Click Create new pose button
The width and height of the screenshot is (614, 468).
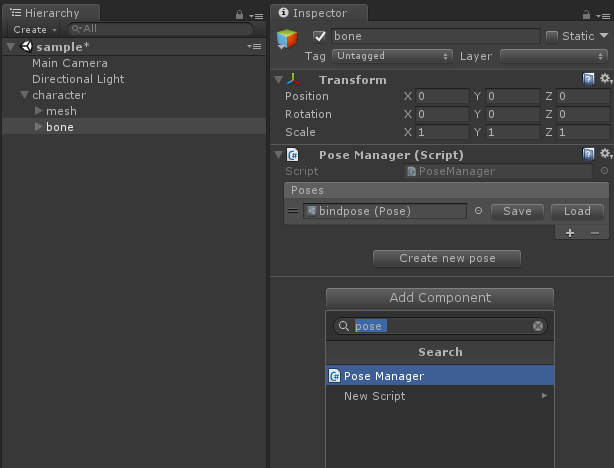pos(447,258)
